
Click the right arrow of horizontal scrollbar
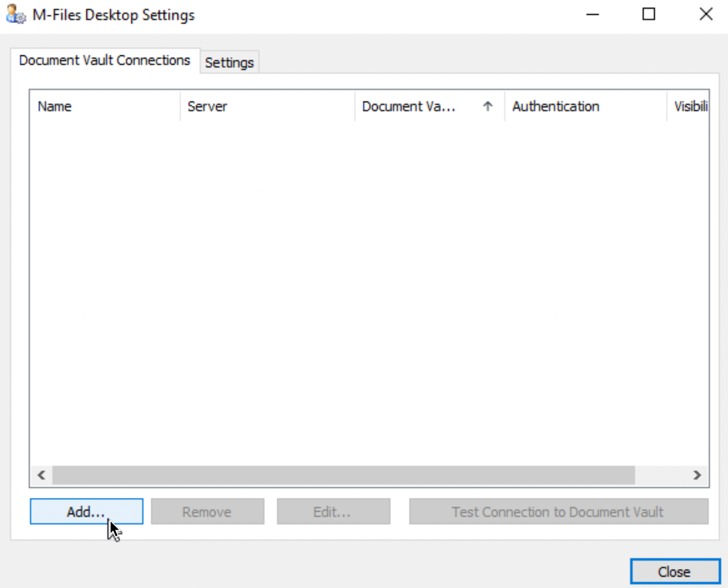[697, 475]
